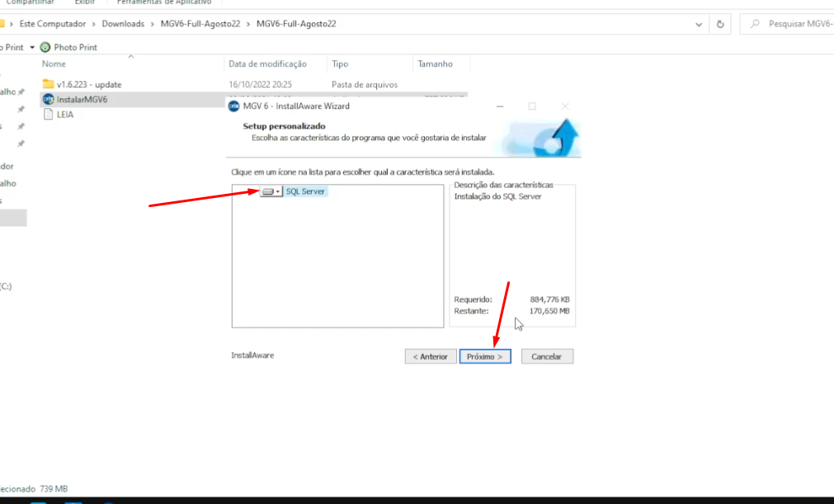The height and width of the screenshot is (504, 834).
Task: Click the Photo Print icon
Action: 45,47
